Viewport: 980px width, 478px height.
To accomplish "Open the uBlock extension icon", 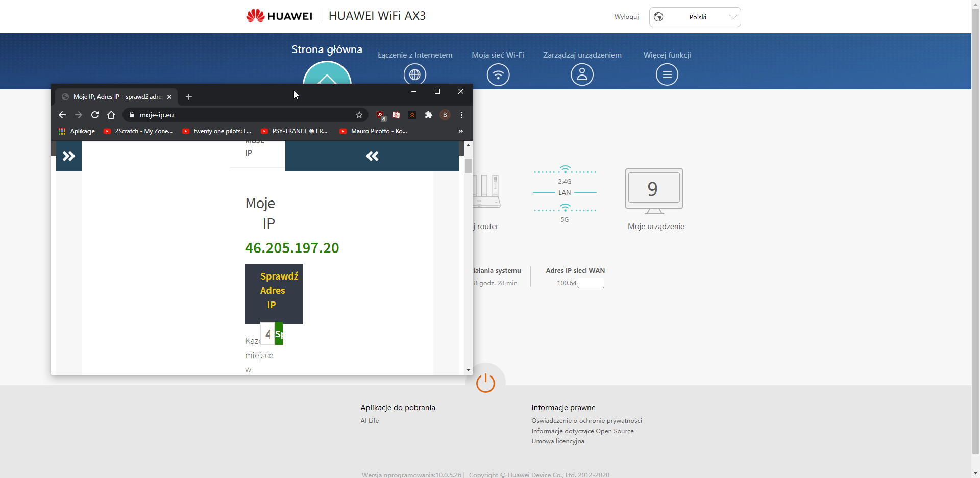I will (x=381, y=115).
